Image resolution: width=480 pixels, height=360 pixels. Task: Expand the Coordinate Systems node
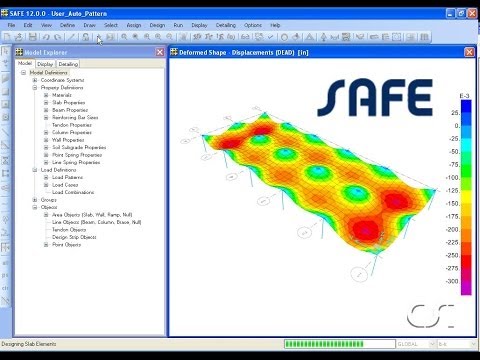coord(35,80)
